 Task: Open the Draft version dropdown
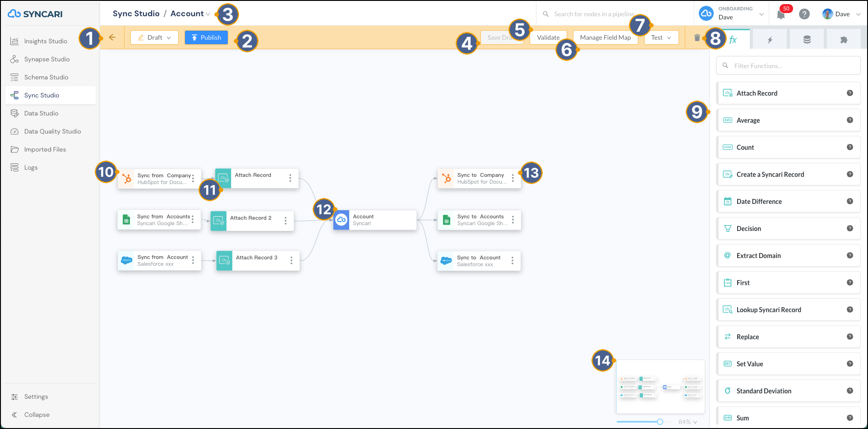[154, 37]
